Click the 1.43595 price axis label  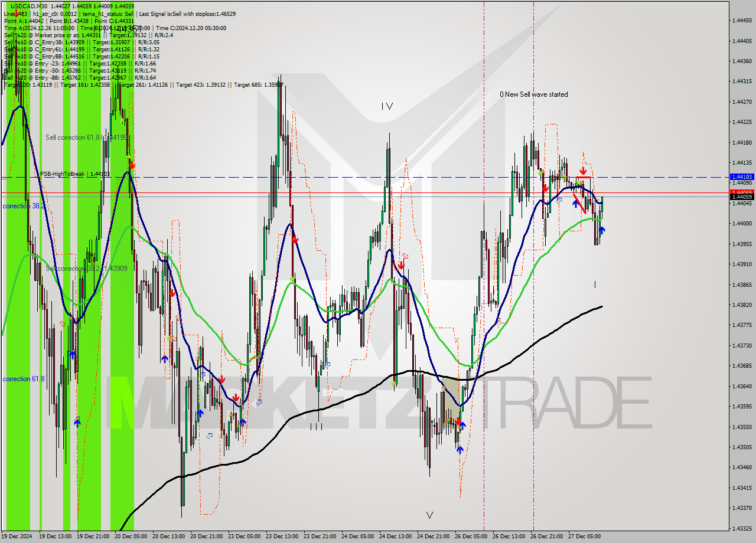741,407
